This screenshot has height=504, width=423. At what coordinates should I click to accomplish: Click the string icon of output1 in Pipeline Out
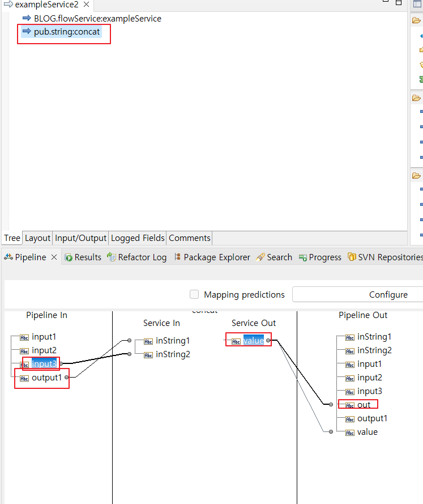(350, 419)
